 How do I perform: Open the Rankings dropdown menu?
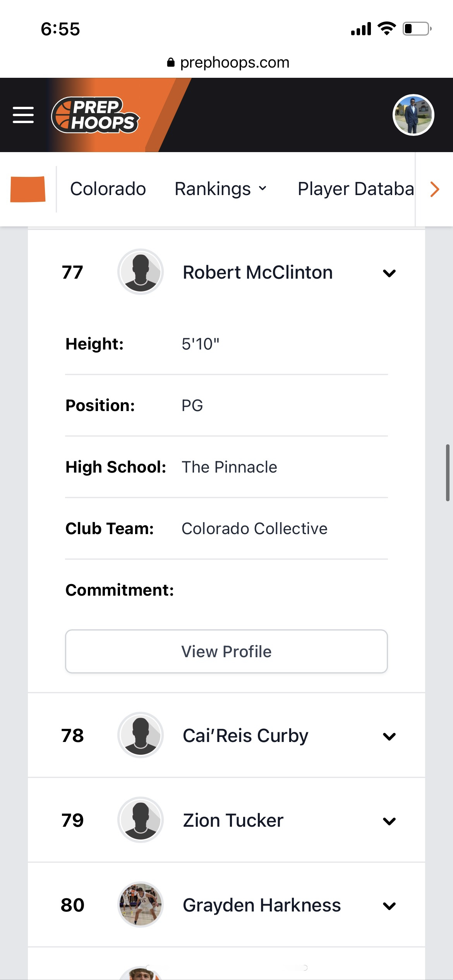(x=221, y=189)
